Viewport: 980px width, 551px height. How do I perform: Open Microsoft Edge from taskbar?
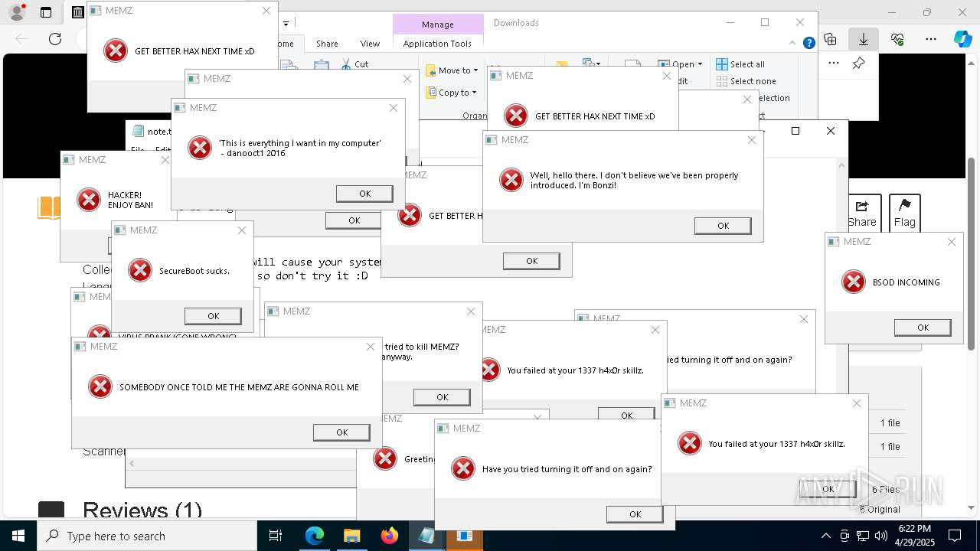click(x=315, y=536)
